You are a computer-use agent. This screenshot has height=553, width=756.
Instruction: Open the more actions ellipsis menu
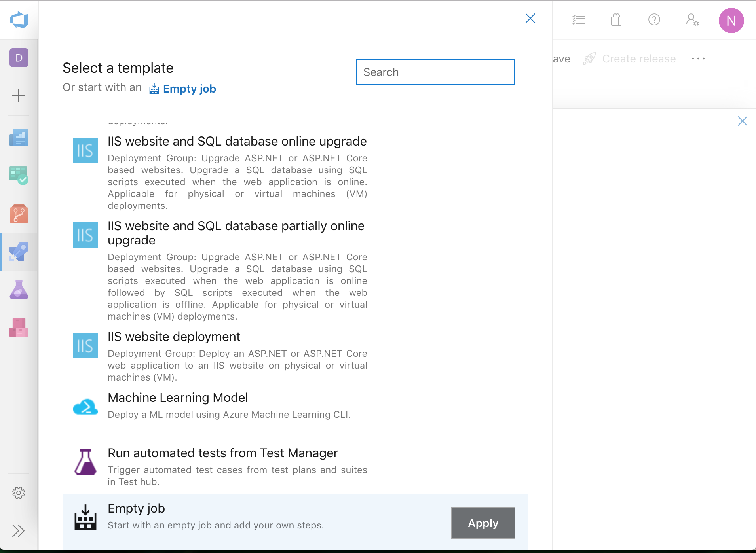pyautogui.click(x=698, y=59)
